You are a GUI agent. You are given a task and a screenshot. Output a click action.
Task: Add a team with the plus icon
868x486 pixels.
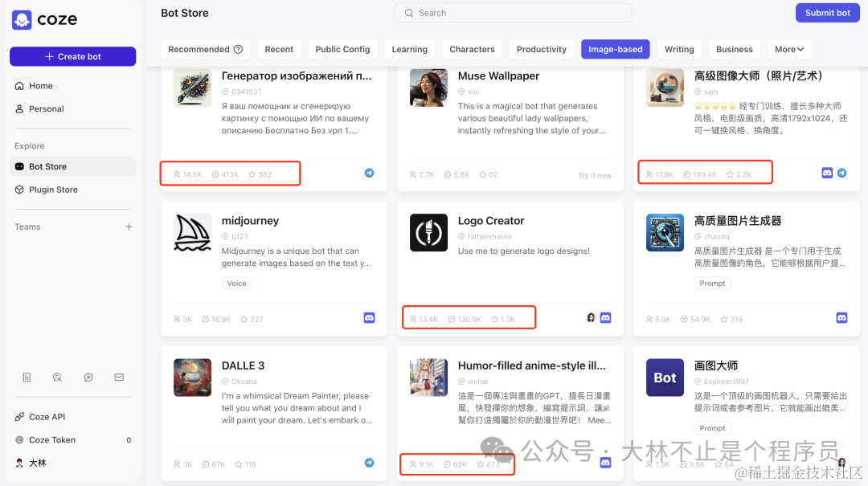point(129,227)
